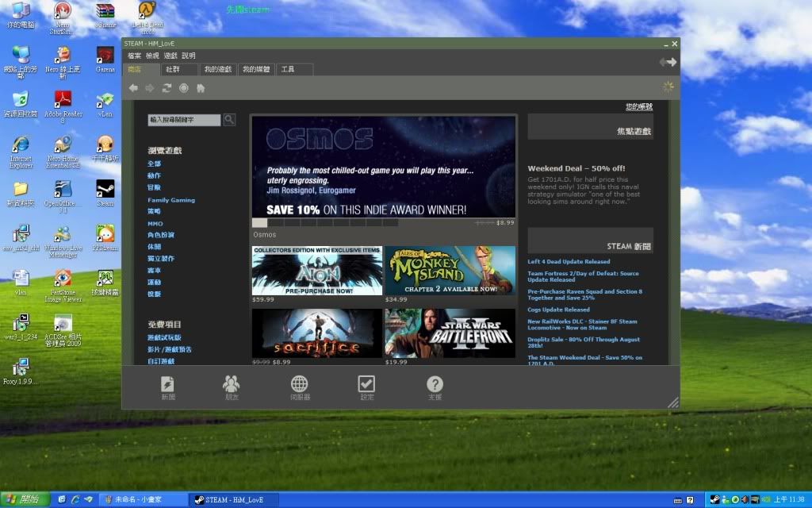Viewport: 812px width, 508px height.
Task: Reload the Steam store page
Action: click(x=167, y=88)
